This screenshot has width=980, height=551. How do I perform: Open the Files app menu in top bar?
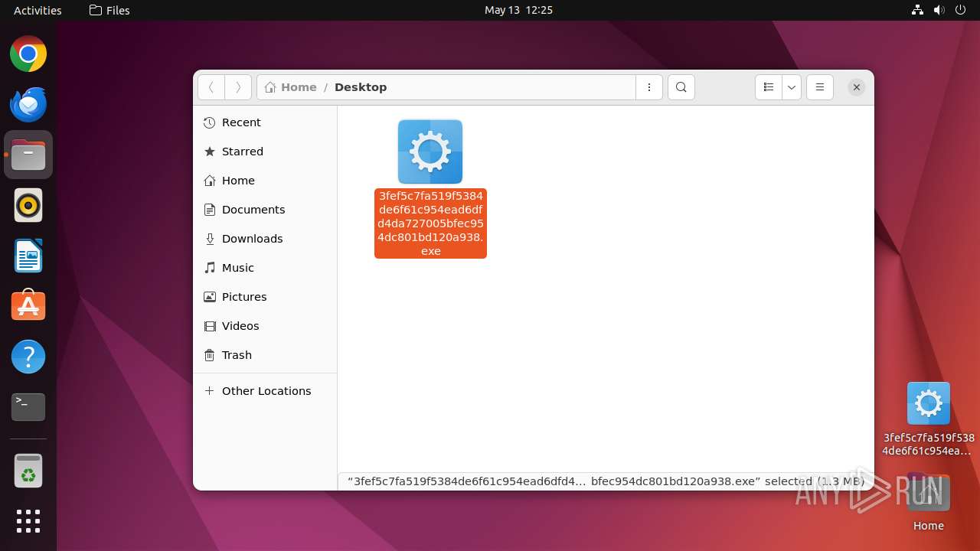click(x=109, y=10)
